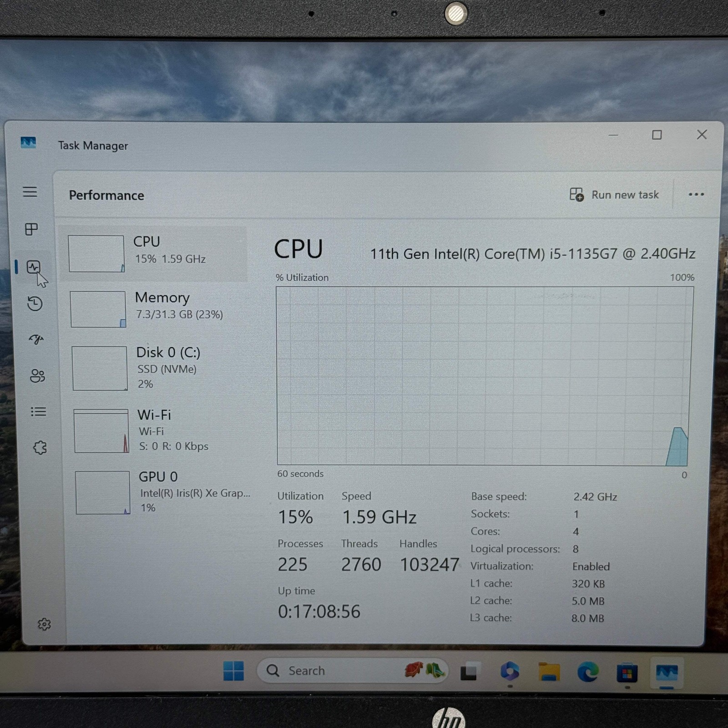Viewport: 728px width, 728px height.
Task: Open Task Manager settings gear
Action: (x=44, y=624)
